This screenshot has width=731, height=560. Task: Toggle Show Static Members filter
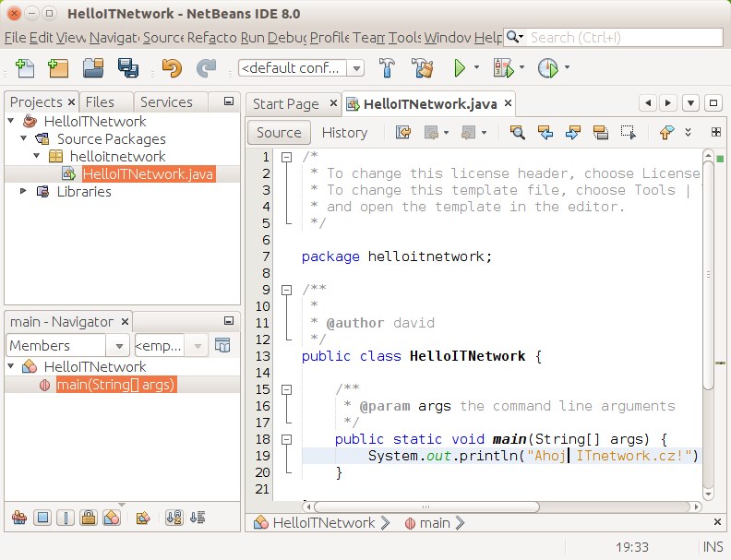tap(66, 518)
